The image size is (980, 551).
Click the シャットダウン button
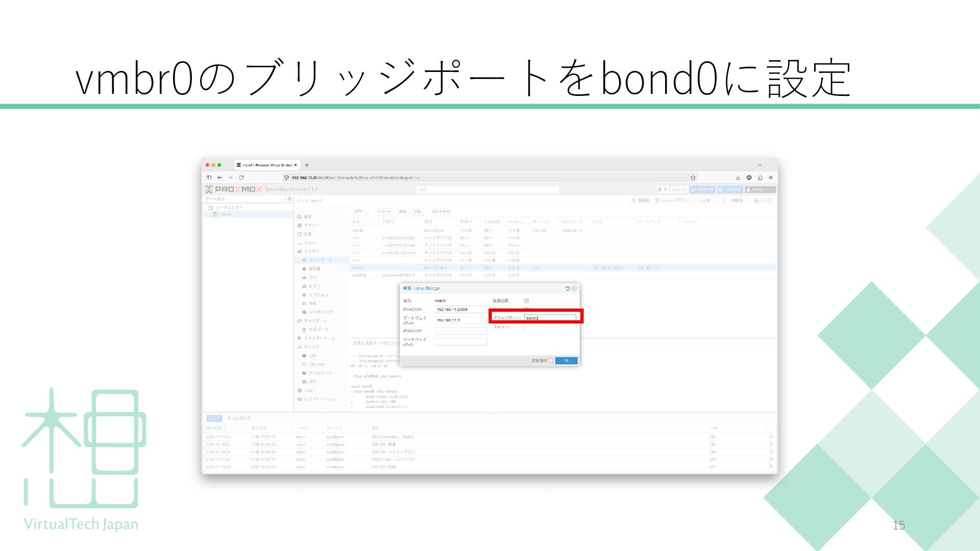pyautogui.click(x=671, y=201)
